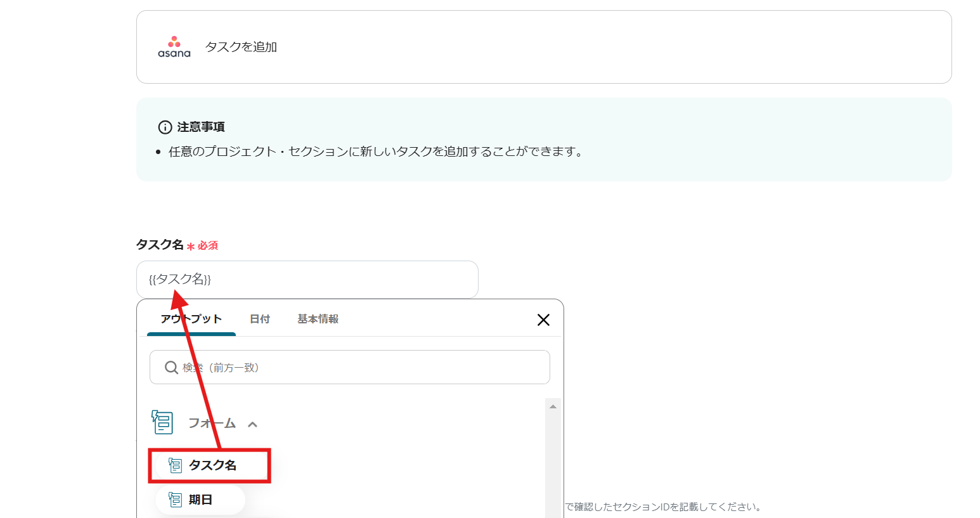This screenshot has width=980, height=518.
Task: Collapse the フォーム section chevron
Action: tap(253, 424)
